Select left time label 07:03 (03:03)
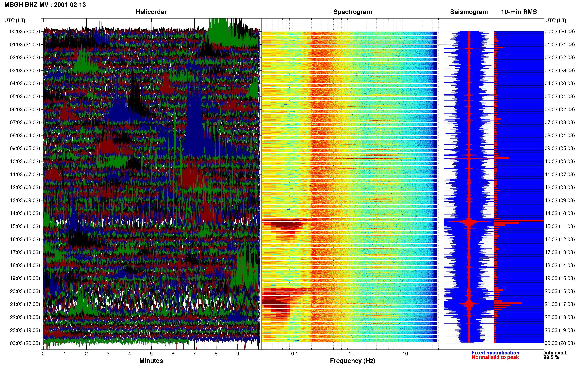The image size is (588, 368). (25, 122)
